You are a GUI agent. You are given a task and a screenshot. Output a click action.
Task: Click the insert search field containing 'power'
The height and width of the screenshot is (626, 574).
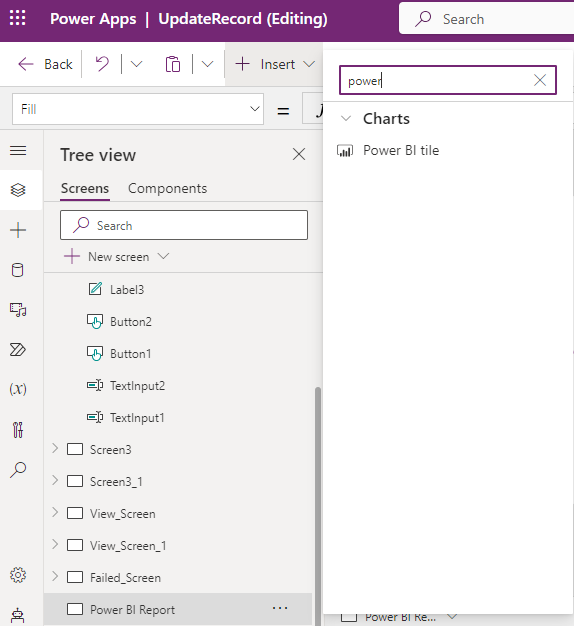[447, 80]
